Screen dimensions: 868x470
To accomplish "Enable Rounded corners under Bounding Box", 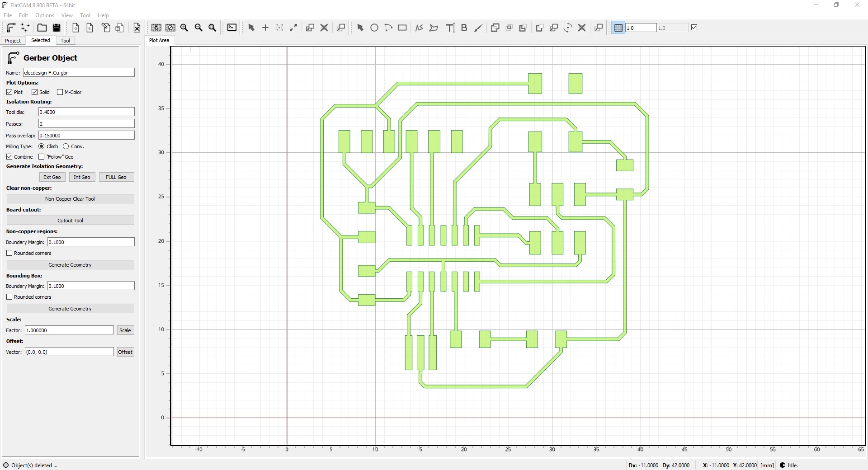I will click(9, 297).
